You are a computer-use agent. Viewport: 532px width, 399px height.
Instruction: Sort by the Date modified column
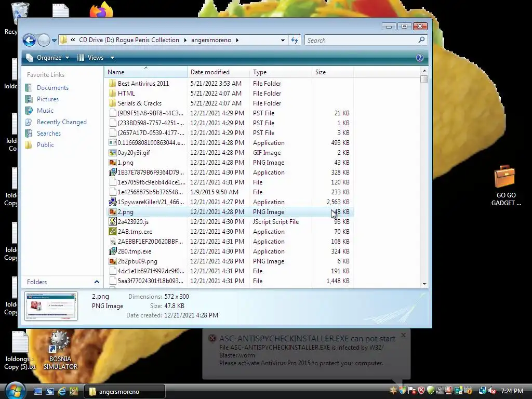[218, 72]
